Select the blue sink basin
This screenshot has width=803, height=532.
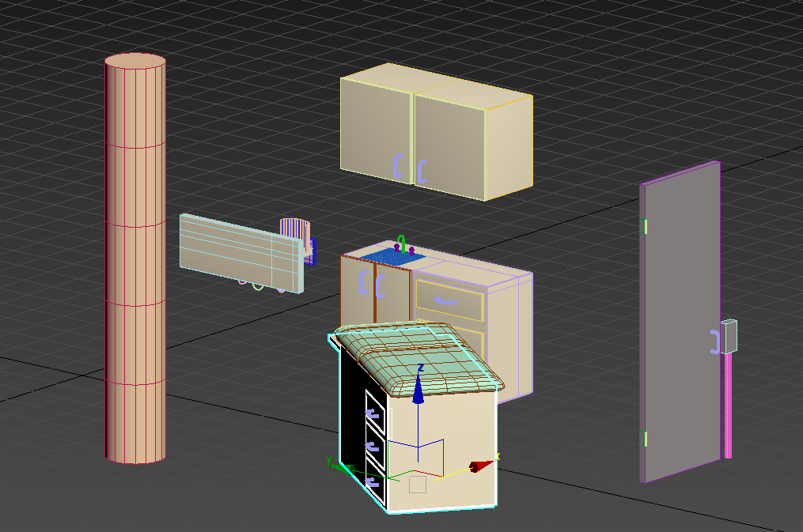click(x=393, y=257)
